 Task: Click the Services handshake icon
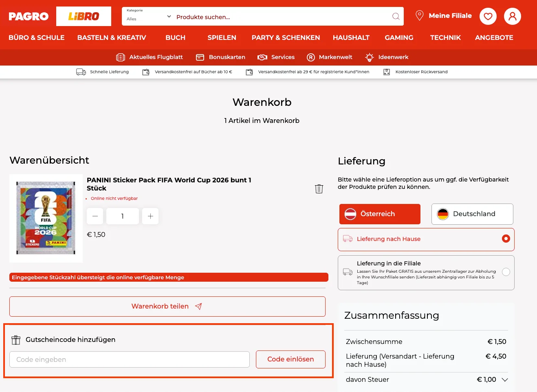pos(262,57)
